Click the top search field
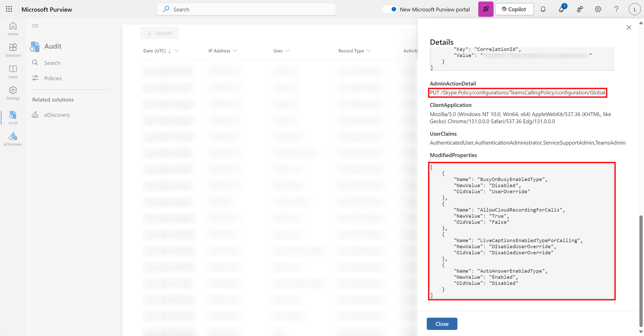The image size is (644, 336). pos(246,9)
